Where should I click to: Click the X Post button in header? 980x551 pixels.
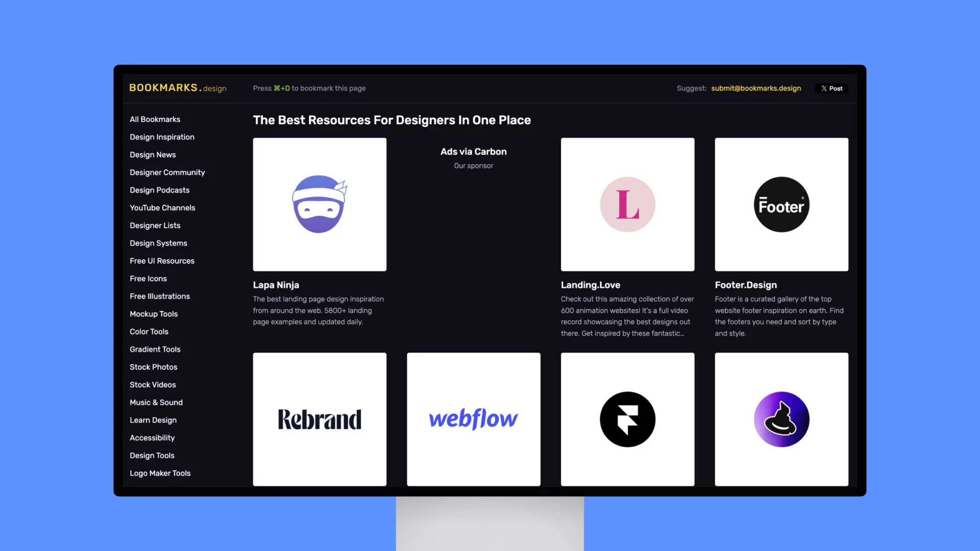[x=831, y=88]
